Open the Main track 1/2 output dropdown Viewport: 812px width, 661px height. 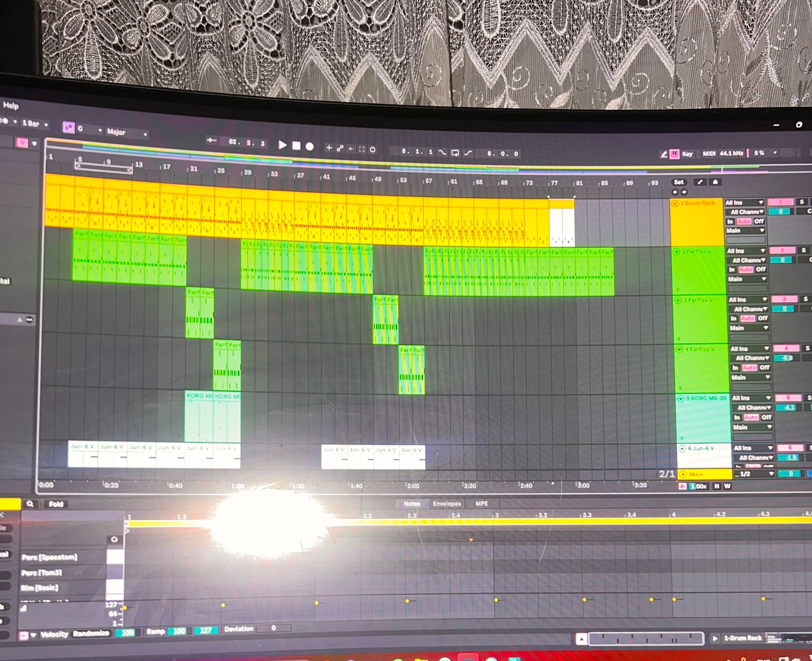[x=755, y=474]
